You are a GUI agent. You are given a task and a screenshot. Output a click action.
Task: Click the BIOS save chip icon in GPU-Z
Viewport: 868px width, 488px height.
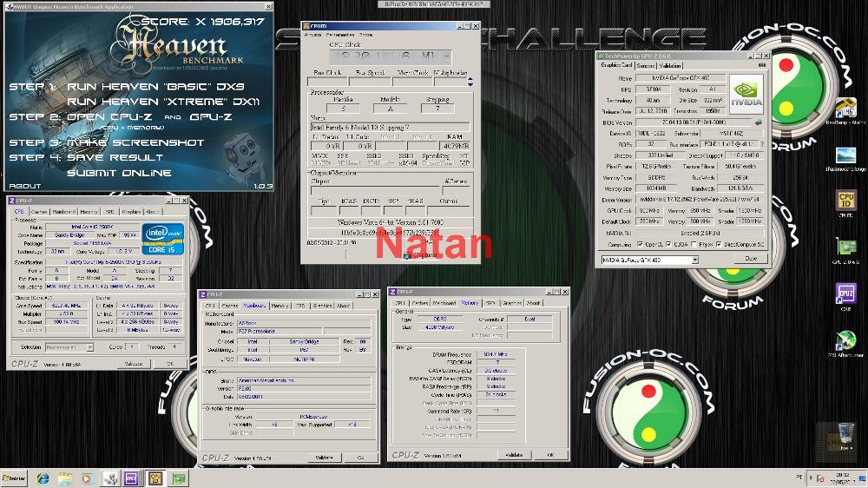click(x=759, y=122)
